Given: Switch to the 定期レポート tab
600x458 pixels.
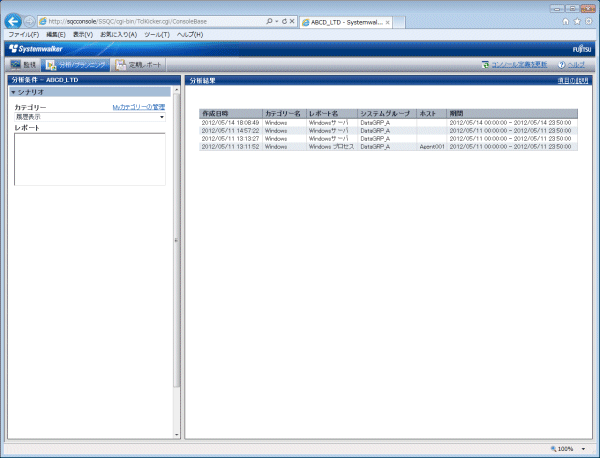Looking at the screenshot, I should click(x=138, y=65).
